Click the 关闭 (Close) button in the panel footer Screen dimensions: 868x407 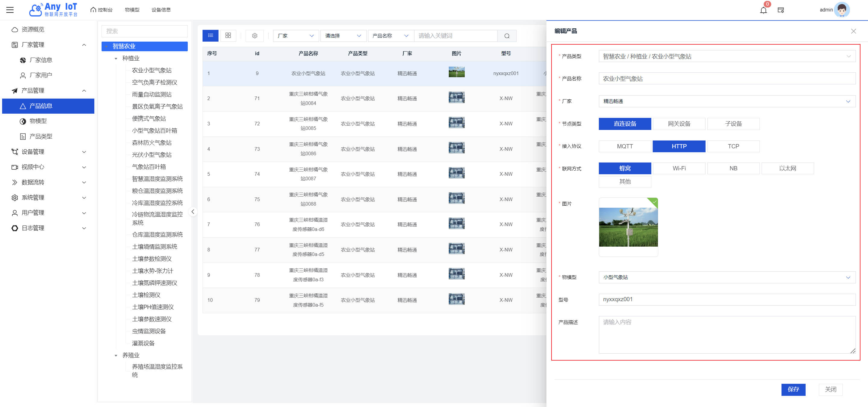pos(830,389)
